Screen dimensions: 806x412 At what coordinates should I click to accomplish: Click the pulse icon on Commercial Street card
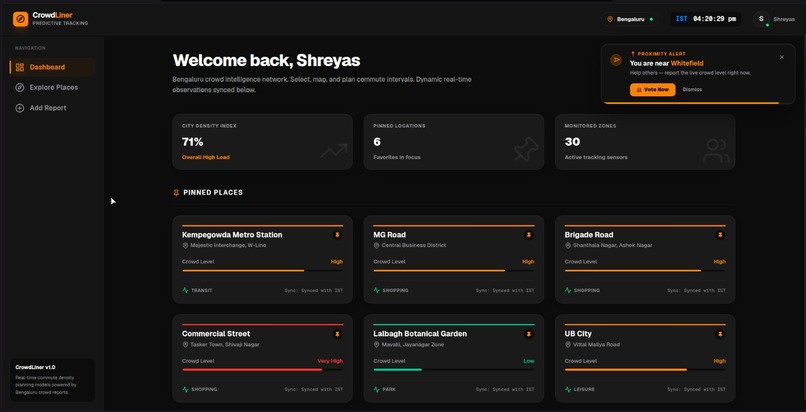click(186, 390)
